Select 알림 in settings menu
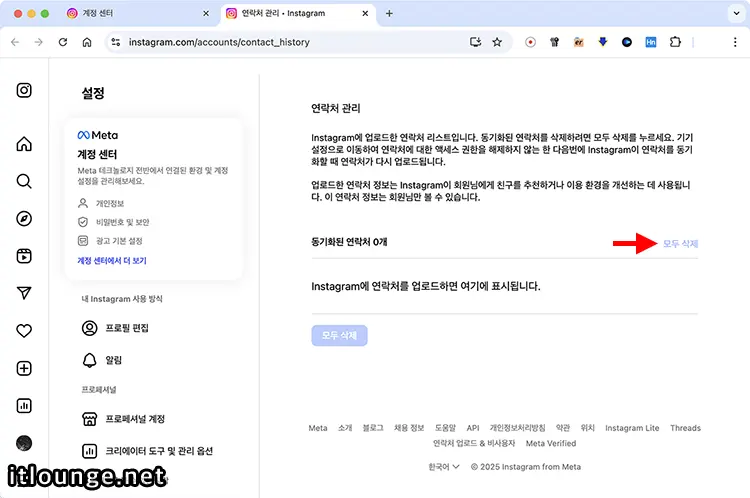This screenshot has height=498, width=750. pos(114,359)
